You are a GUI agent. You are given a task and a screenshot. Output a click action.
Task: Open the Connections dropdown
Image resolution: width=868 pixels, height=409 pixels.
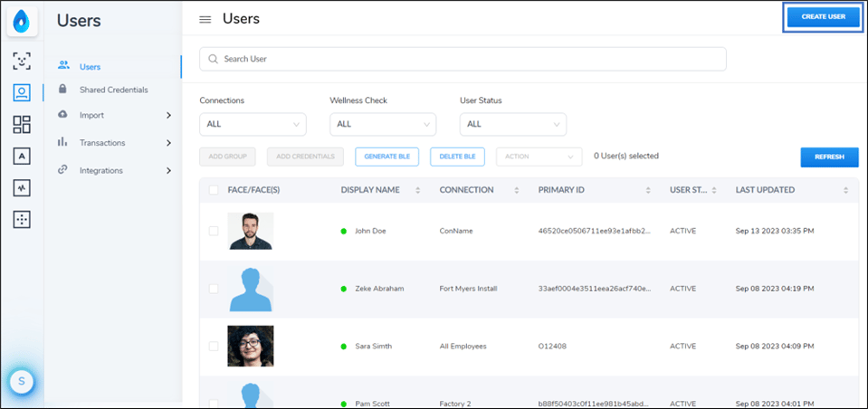click(253, 124)
